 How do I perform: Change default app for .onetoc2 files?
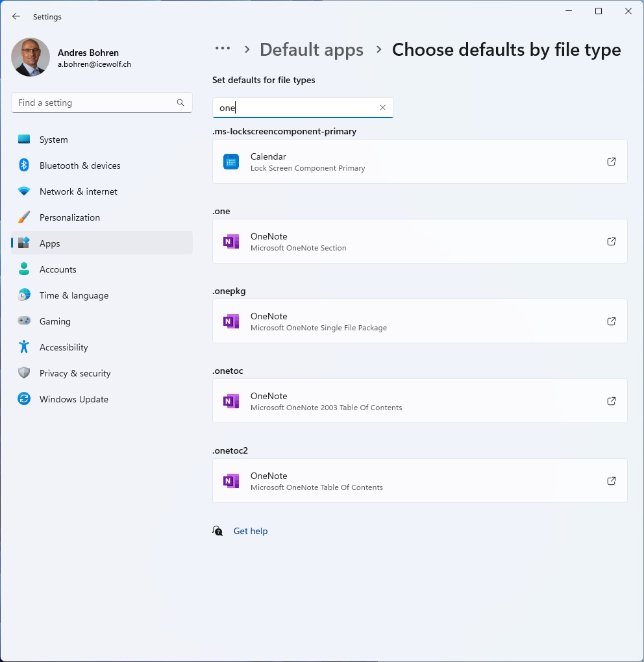point(420,480)
